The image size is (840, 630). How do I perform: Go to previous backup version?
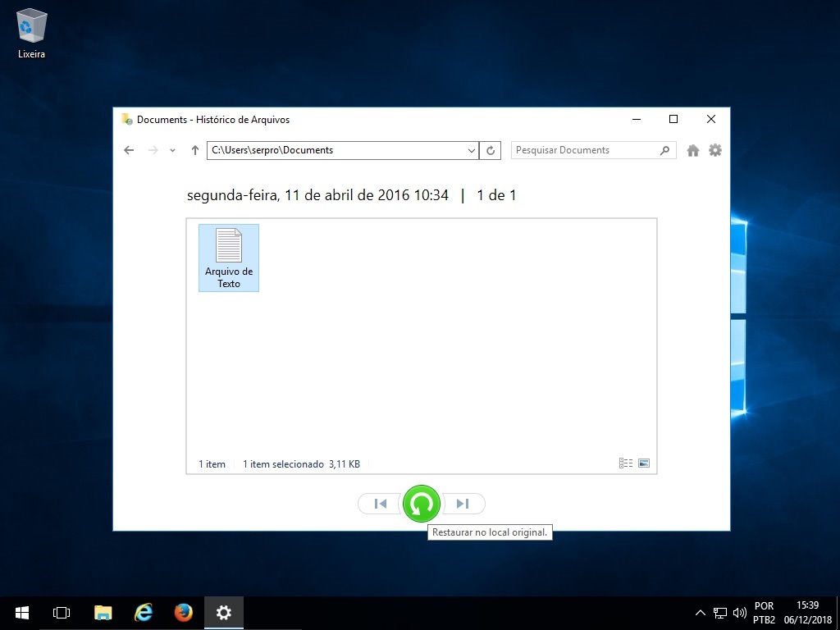pos(380,504)
